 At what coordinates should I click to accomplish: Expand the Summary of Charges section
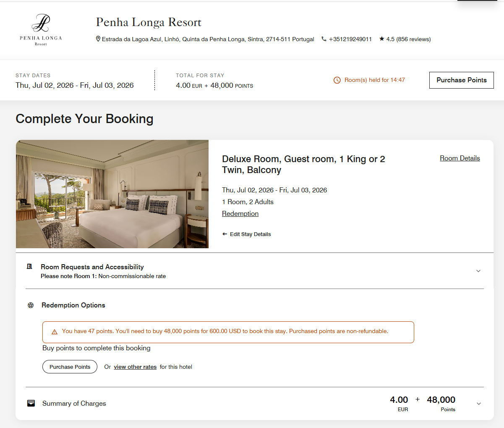click(478, 403)
